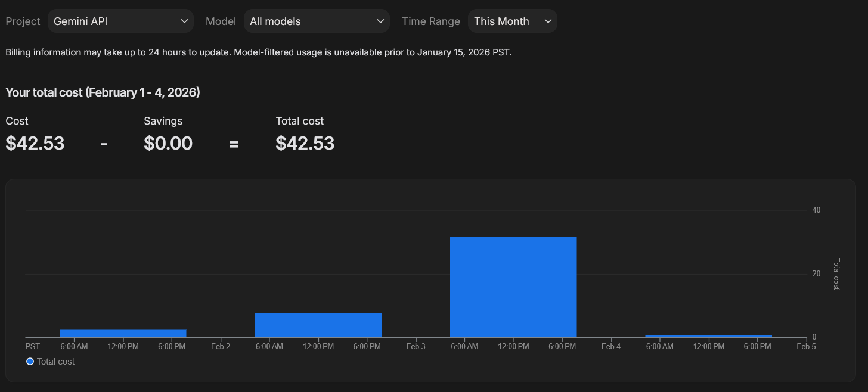Click the billing information notice text
Viewport: 868px width, 392px height.
tap(259, 52)
